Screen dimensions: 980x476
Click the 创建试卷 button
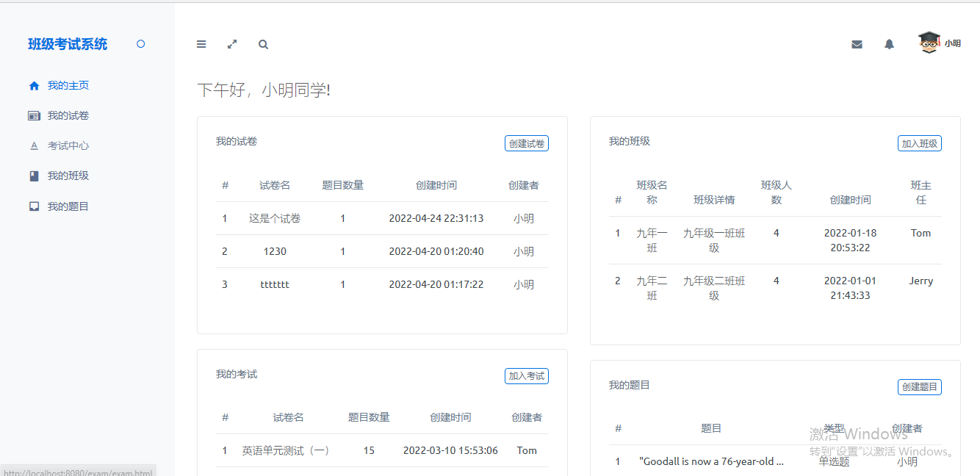[527, 143]
